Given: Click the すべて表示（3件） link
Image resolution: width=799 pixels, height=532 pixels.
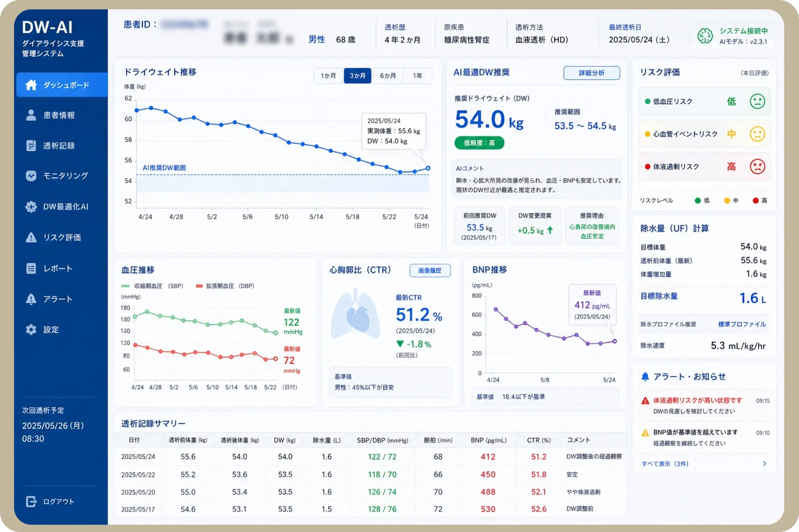Looking at the screenshot, I should [x=665, y=464].
